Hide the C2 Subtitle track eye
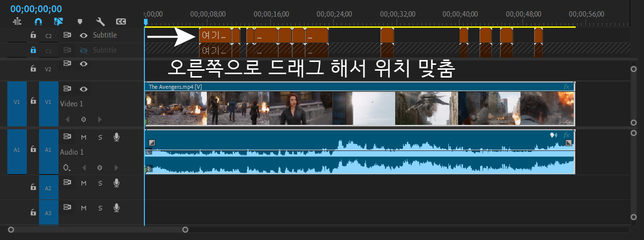Image resolution: width=644 pixels, height=240 pixels. click(x=83, y=35)
